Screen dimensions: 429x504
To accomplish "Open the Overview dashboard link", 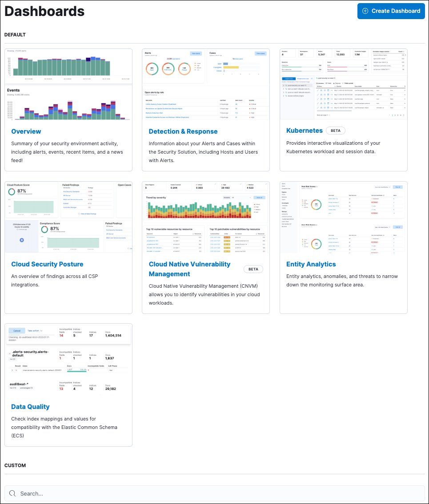I will (x=26, y=131).
